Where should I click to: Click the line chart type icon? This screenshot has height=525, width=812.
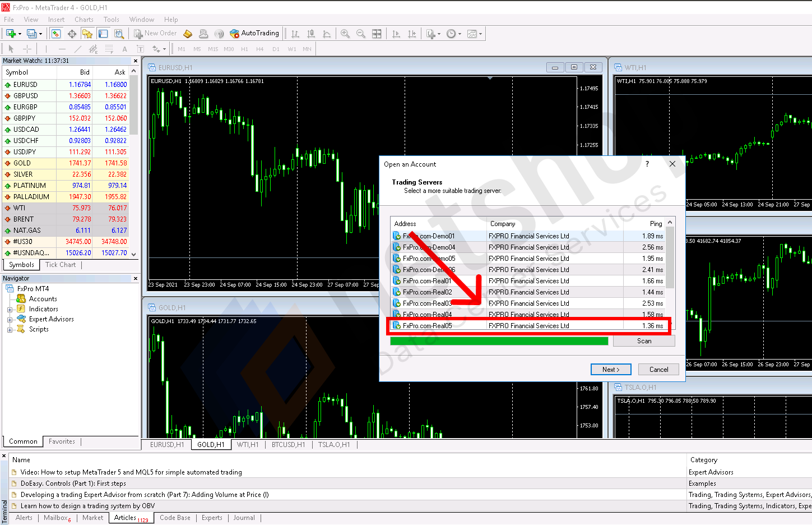click(x=327, y=34)
